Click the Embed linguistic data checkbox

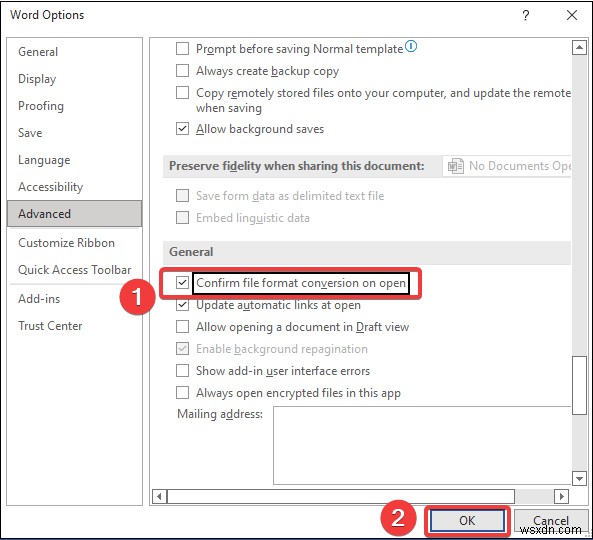pyautogui.click(x=182, y=217)
